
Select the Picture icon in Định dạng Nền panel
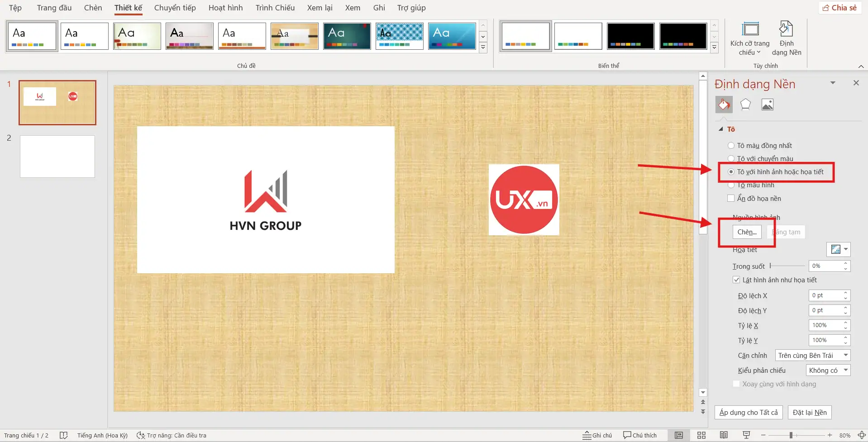[x=768, y=104]
